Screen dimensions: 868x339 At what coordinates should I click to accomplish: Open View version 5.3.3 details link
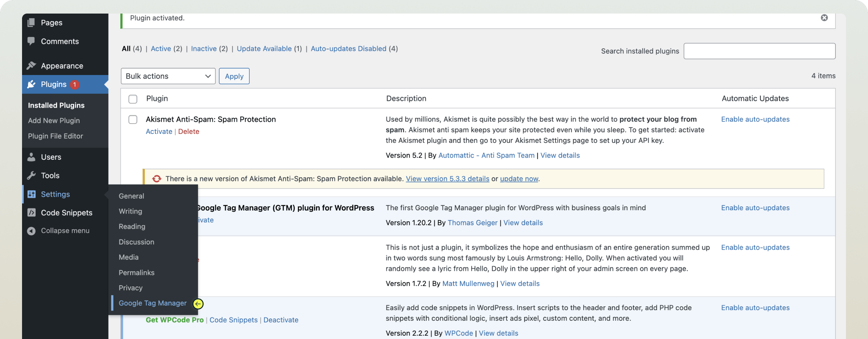point(448,179)
